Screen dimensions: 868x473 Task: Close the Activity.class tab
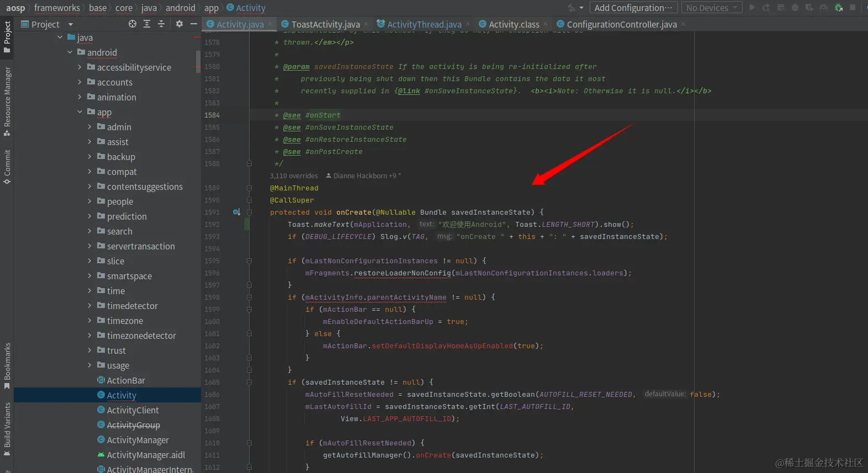[x=546, y=24]
